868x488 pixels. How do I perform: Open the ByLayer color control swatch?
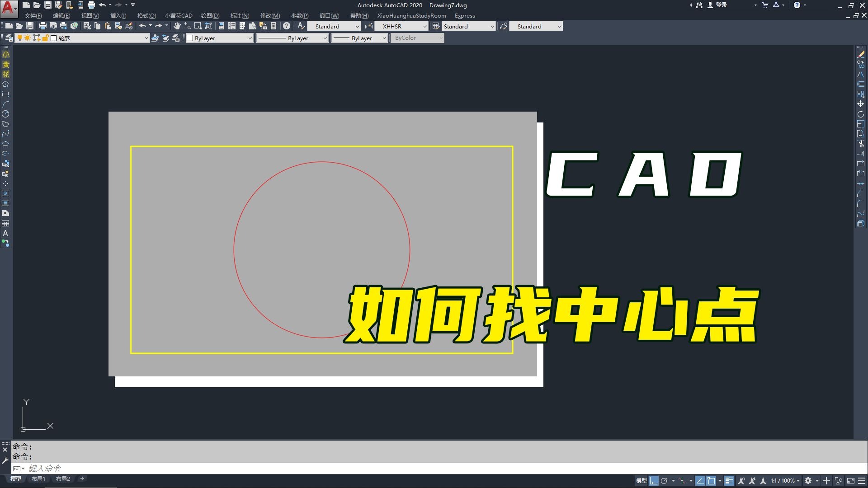point(190,38)
